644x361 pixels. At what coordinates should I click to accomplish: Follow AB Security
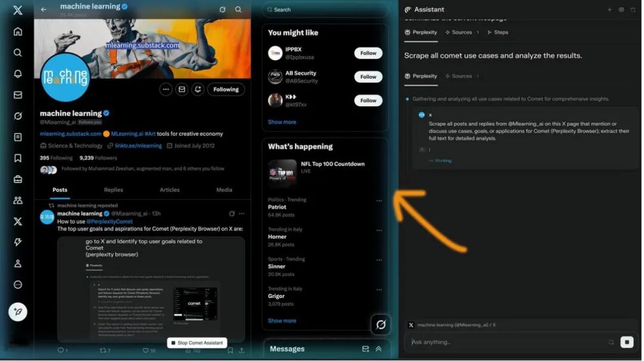(368, 77)
